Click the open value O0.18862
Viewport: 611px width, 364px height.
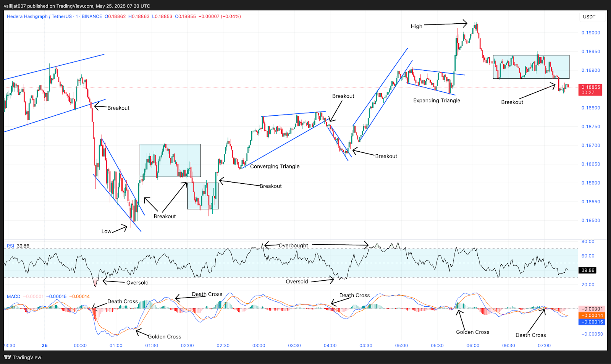pyautogui.click(x=115, y=16)
